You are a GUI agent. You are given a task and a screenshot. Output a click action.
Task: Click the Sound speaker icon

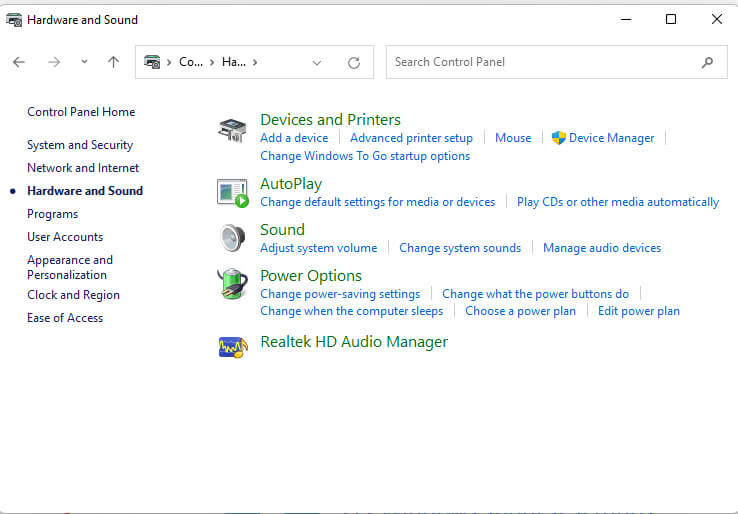(x=233, y=238)
